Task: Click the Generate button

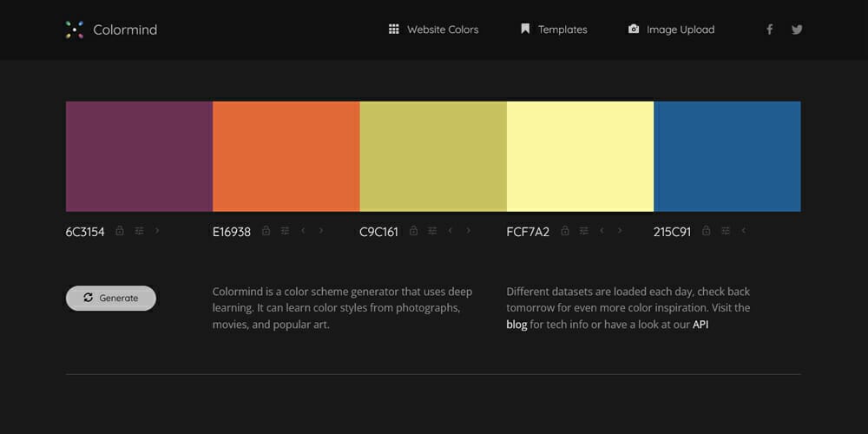Action: pyautogui.click(x=111, y=298)
